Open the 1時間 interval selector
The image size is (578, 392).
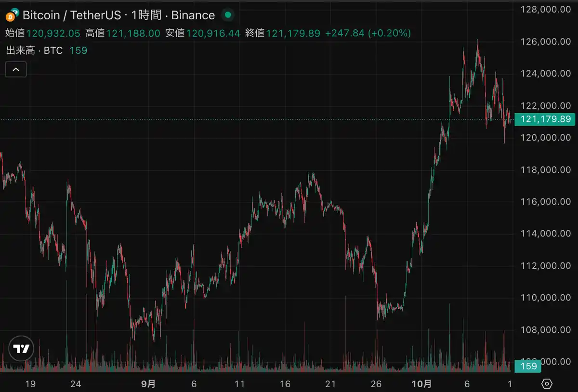[x=145, y=15]
